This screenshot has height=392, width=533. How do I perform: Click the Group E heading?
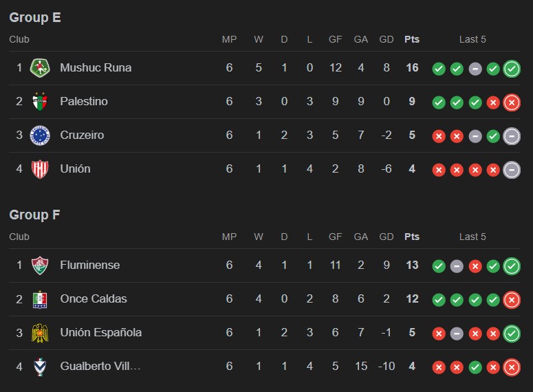pos(35,18)
